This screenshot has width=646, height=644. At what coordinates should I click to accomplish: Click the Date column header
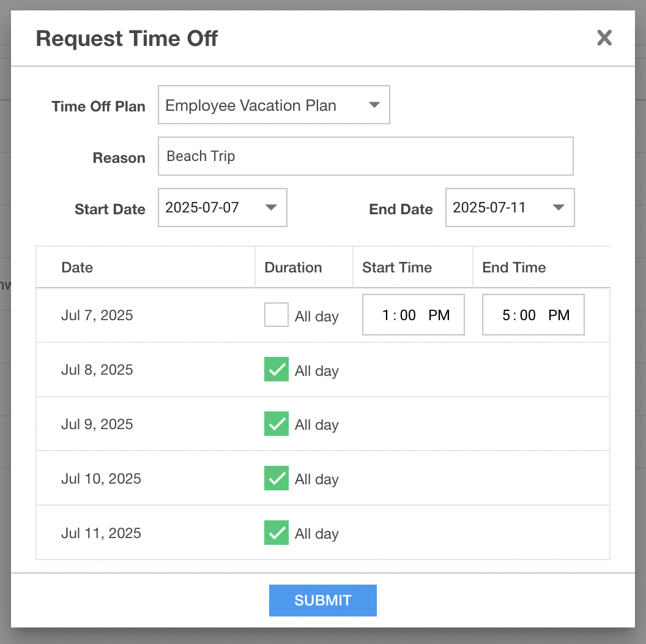click(x=77, y=268)
